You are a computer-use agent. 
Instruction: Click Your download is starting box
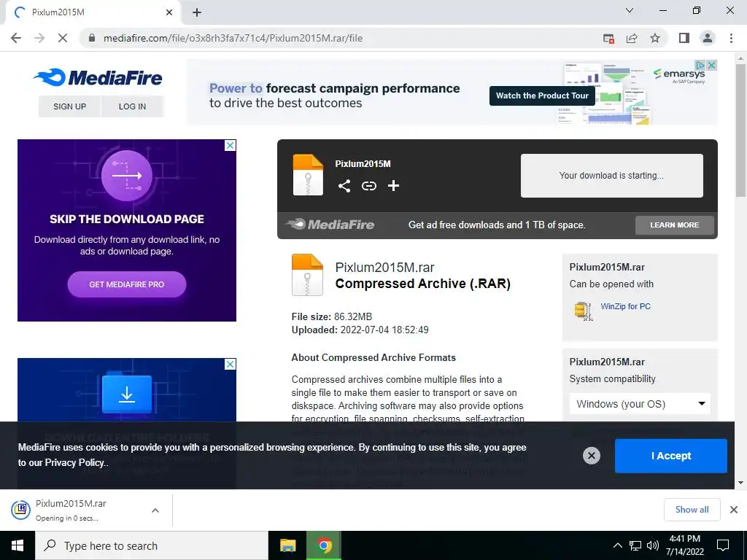click(x=612, y=175)
